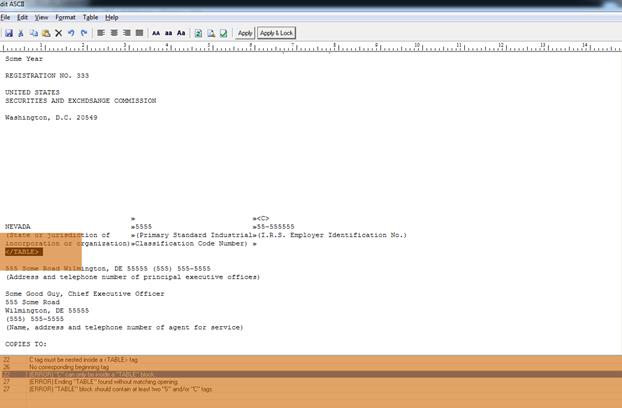Open the File menu
The width and height of the screenshot is (622, 408).
pyautogui.click(x=5, y=17)
